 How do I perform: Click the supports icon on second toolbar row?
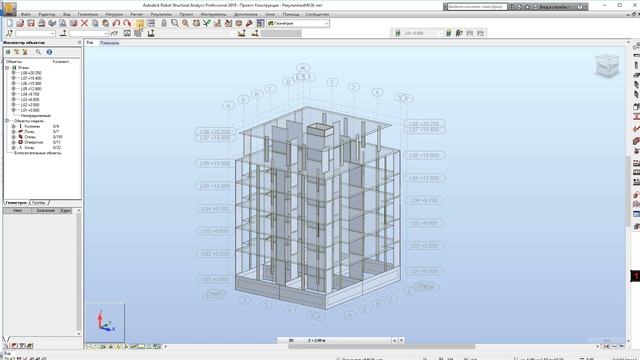click(x=63, y=33)
